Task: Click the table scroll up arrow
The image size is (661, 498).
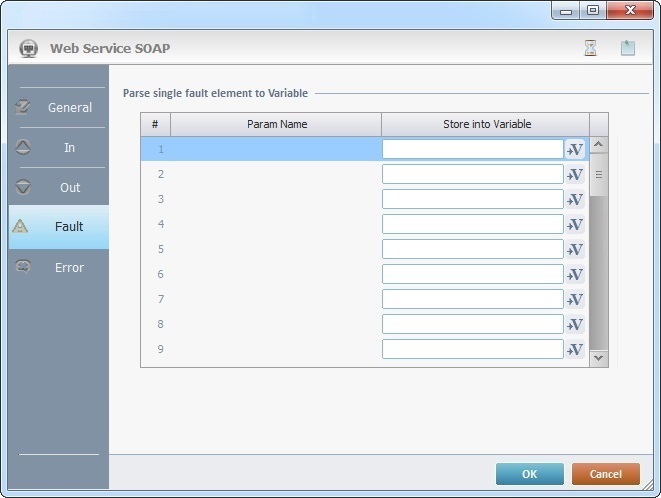Action: tap(599, 145)
